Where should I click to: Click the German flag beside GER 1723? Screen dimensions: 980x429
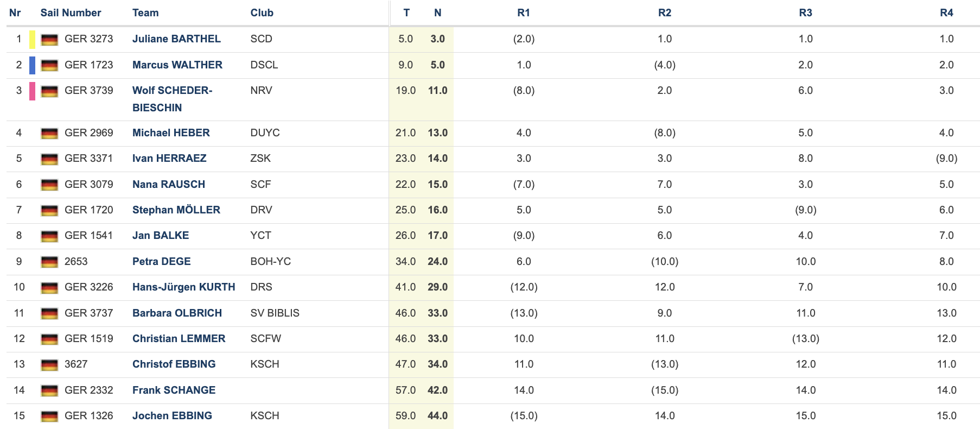[49, 66]
